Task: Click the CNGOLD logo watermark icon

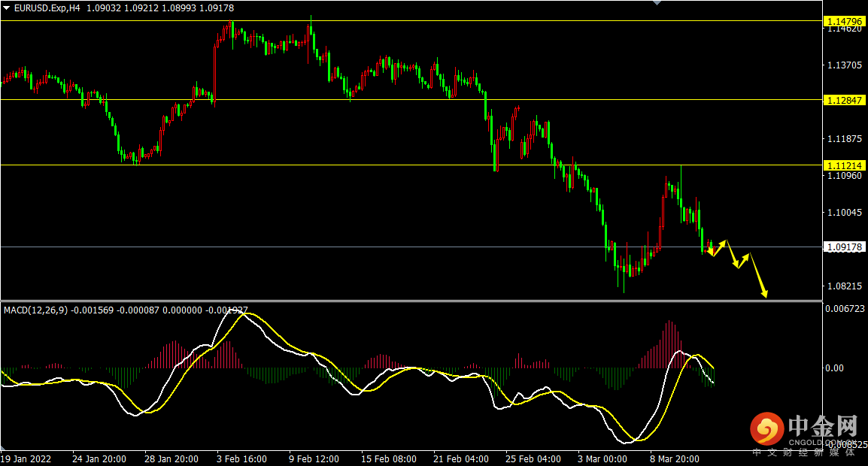Action: coord(767,428)
